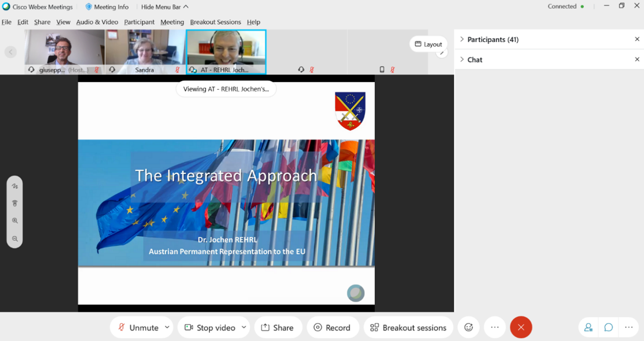This screenshot has height=341, width=644.
Task: Click the Connected status indicator
Action: click(x=566, y=7)
